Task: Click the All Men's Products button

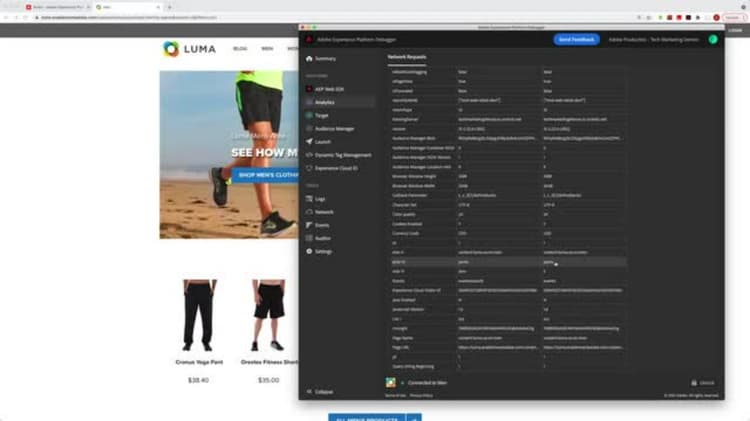Action: [366, 418]
